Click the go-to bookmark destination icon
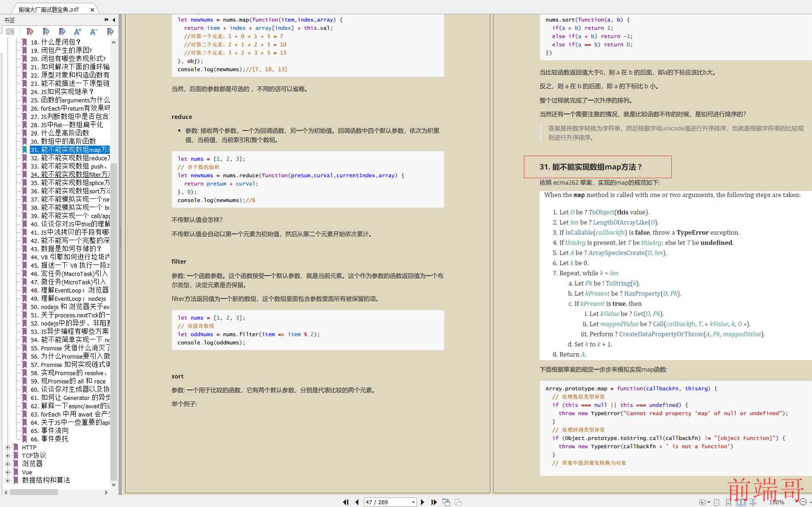 [x=62, y=32]
